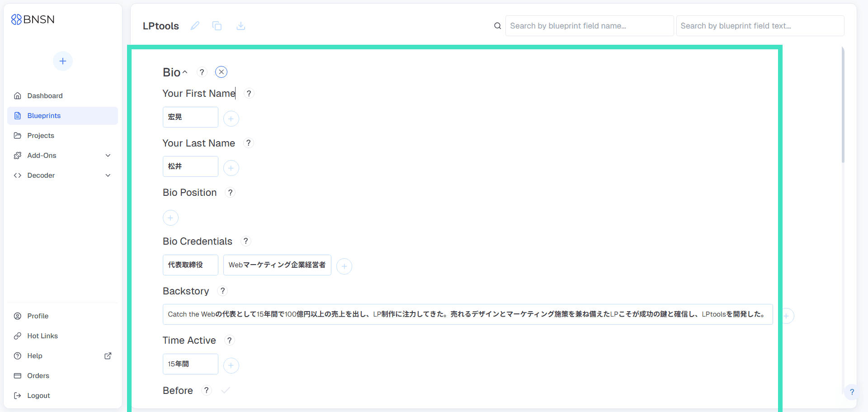Toggle the checkmark next to Before
Screen dimensions: 868x412
click(226, 390)
